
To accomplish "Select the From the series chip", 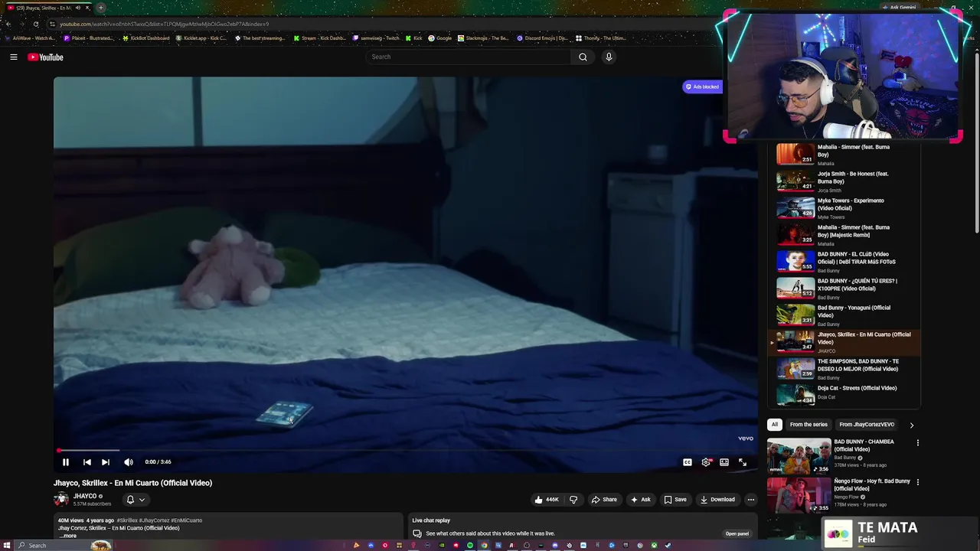I will [x=808, y=425].
